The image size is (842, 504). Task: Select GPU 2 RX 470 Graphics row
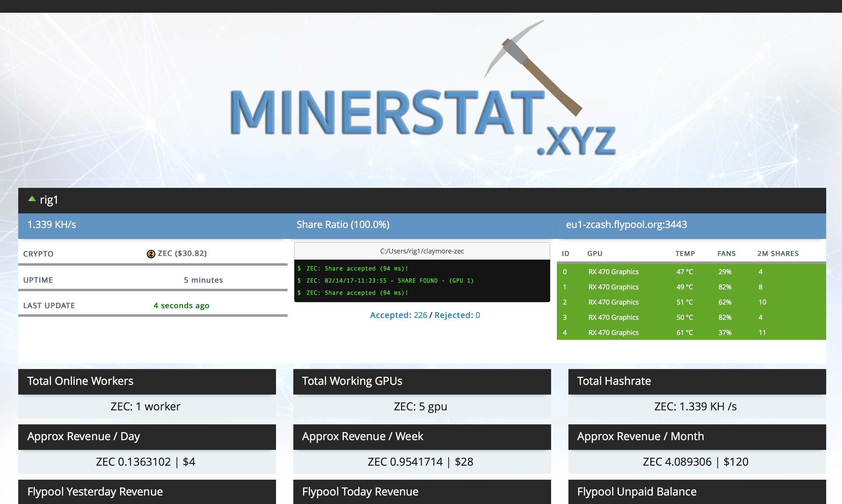pyautogui.click(x=691, y=302)
